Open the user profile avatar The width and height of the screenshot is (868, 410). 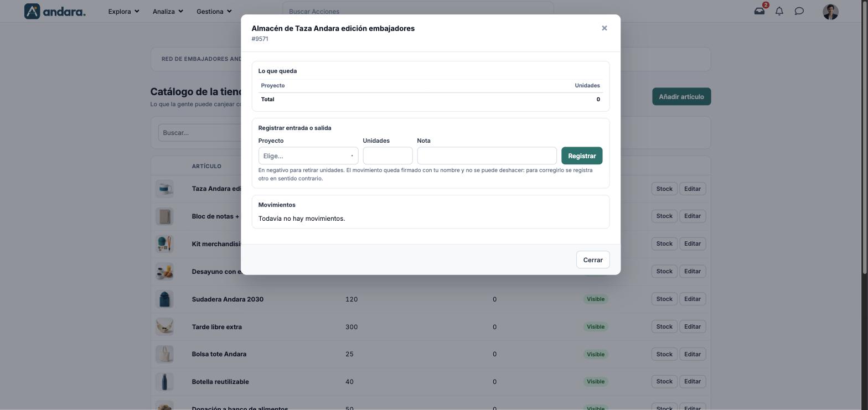coord(830,12)
